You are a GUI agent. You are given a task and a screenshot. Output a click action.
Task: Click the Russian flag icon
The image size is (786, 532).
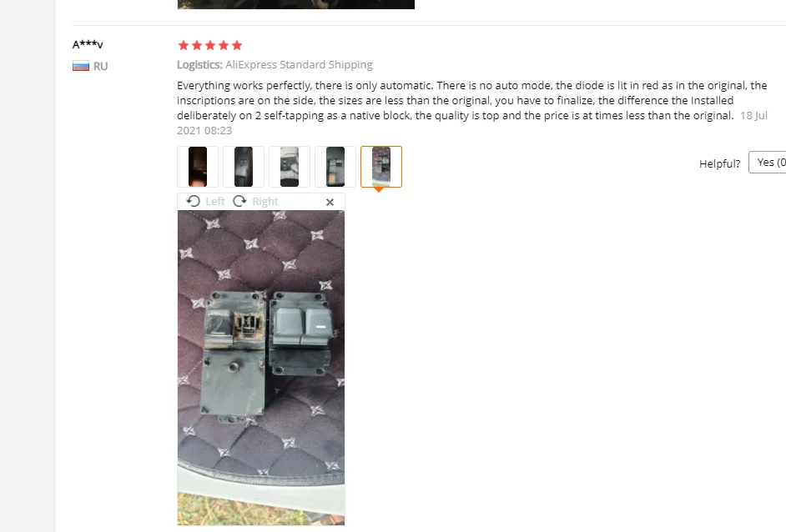click(81, 66)
